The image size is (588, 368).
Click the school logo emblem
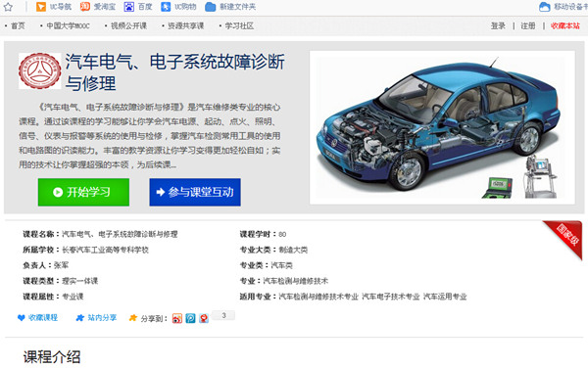pos(40,70)
